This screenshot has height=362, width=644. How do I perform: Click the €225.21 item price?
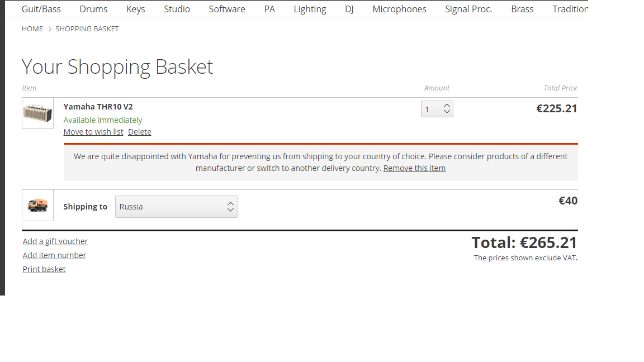(557, 109)
